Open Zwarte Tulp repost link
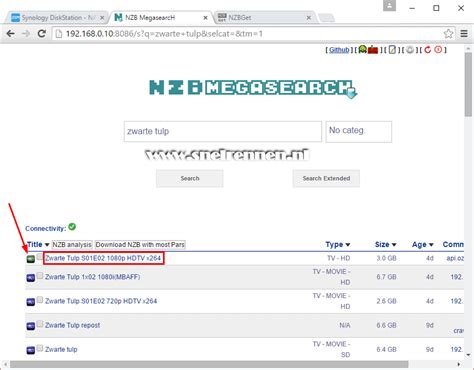The width and height of the screenshot is (474, 370). 72,325
